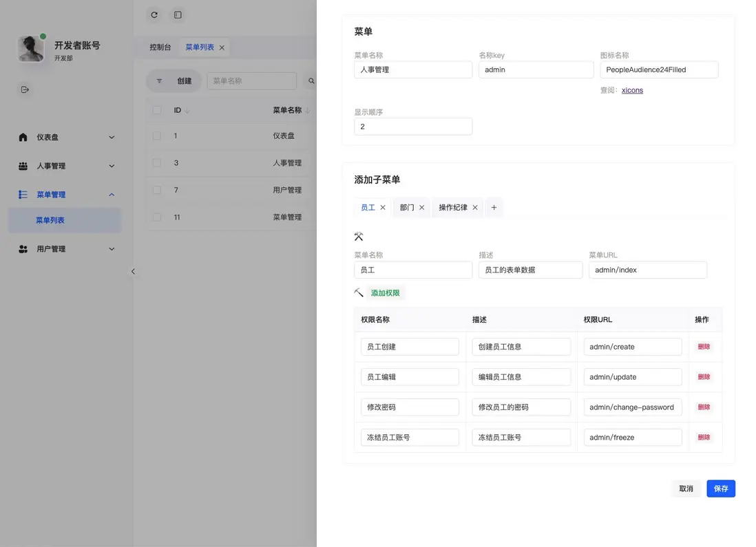Remove the 员工 submenu tab

pyautogui.click(x=383, y=208)
